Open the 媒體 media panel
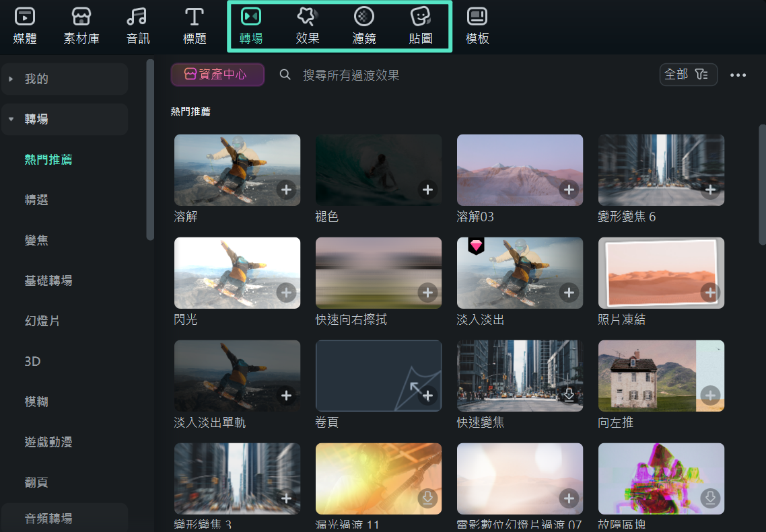This screenshot has height=532, width=766. click(x=26, y=26)
